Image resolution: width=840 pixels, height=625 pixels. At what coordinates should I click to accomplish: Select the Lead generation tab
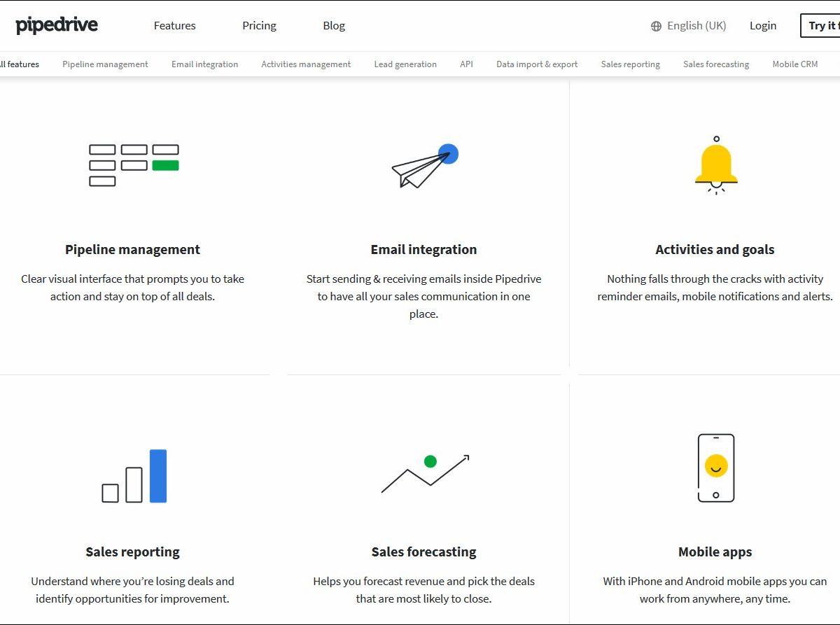(x=405, y=64)
